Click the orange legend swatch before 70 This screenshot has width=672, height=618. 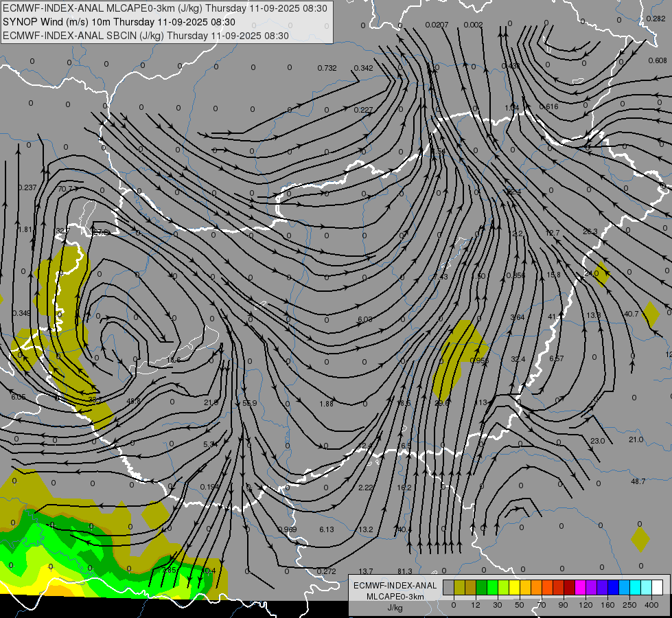536,587
